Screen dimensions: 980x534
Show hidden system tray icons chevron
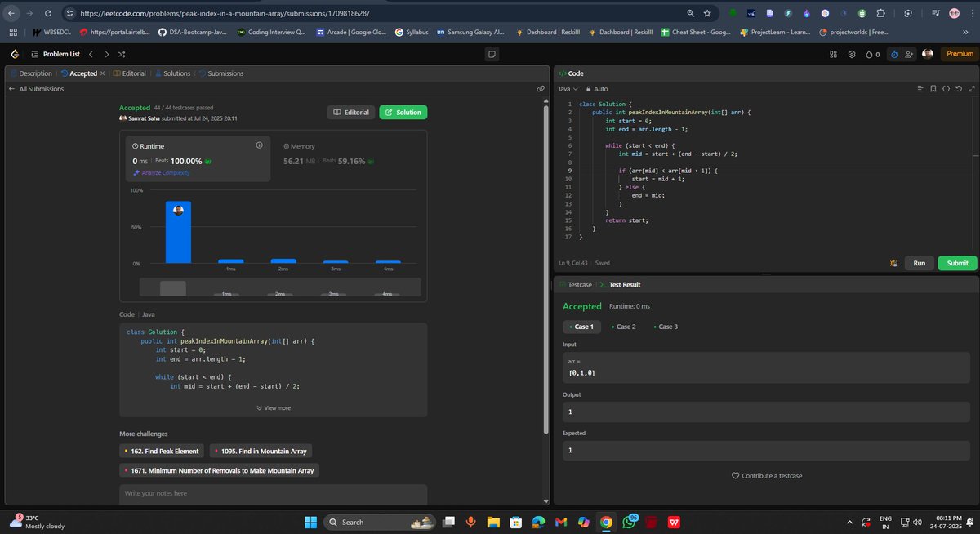[x=850, y=522]
